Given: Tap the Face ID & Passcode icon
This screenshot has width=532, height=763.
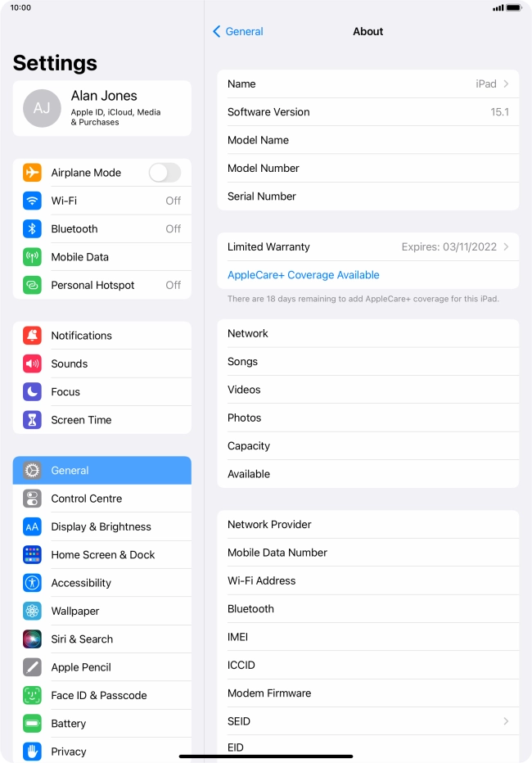Looking at the screenshot, I should pos(32,695).
